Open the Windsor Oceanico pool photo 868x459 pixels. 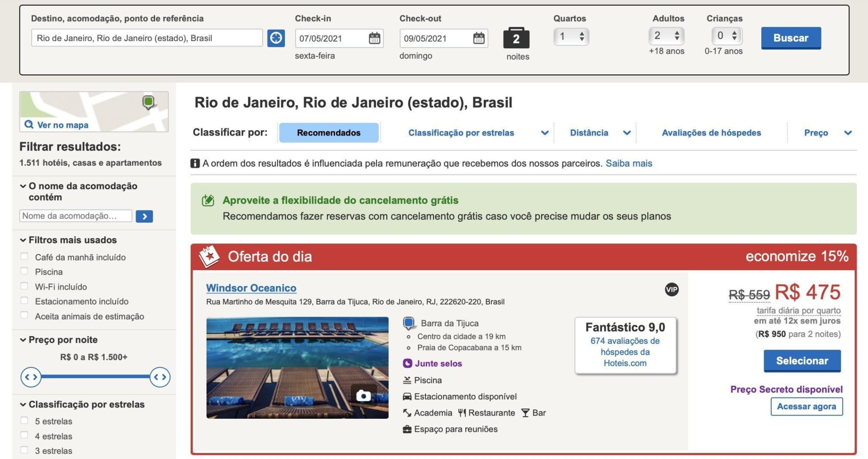pyautogui.click(x=297, y=368)
